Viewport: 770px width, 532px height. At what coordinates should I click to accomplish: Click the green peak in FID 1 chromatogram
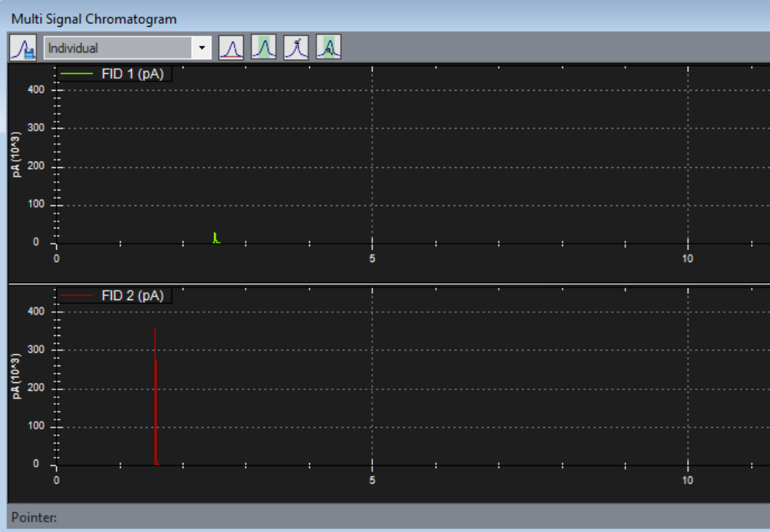(216, 238)
